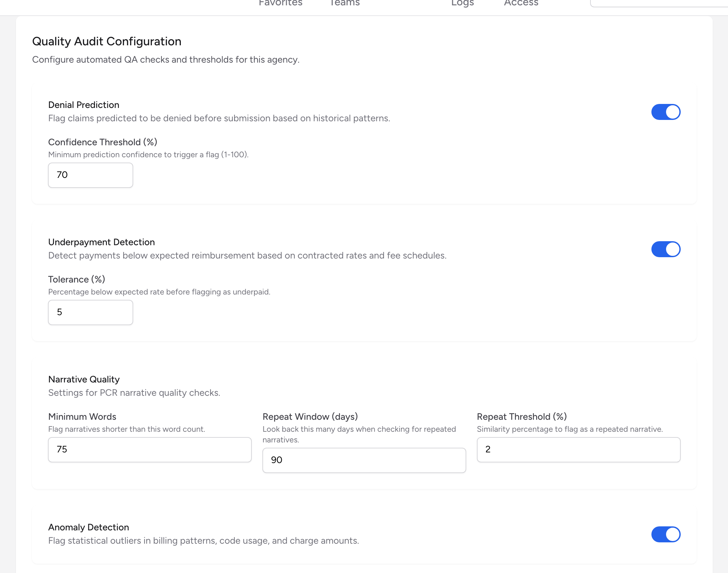Image resolution: width=728 pixels, height=573 pixels.
Task: Edit the Minimum Words field
Action: coord(150,449)
